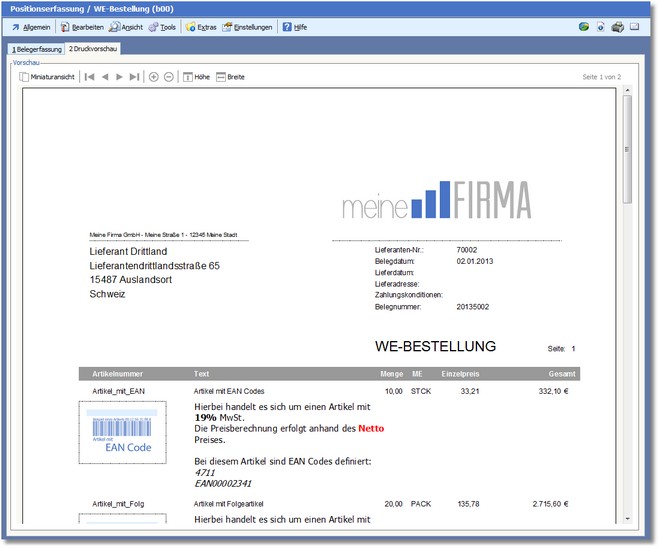
Task: Open the Bearbeiten menu
Action: [81, 27]
